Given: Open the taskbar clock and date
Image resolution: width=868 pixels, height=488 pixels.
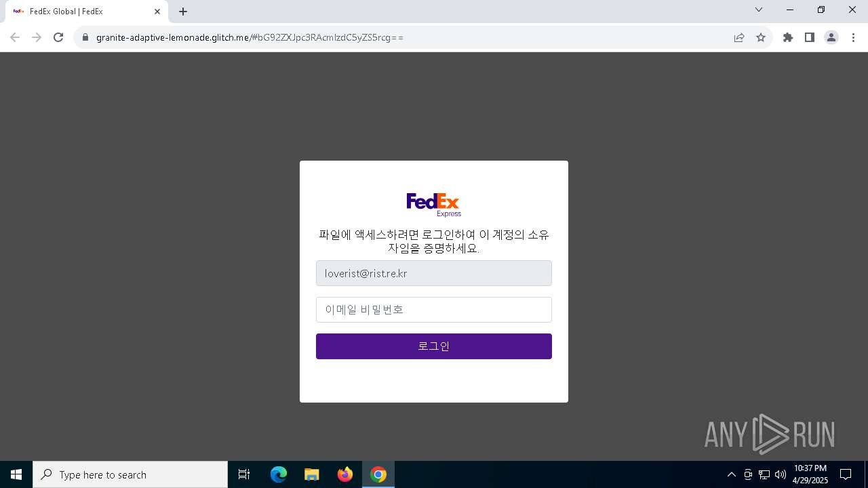Looking at the screenshot, I should coord(810,474).
